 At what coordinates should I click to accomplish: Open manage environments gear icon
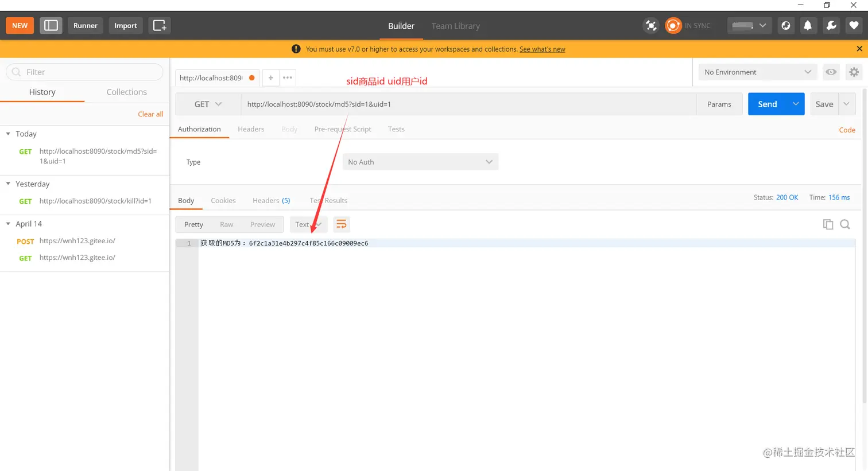point(854,72)
